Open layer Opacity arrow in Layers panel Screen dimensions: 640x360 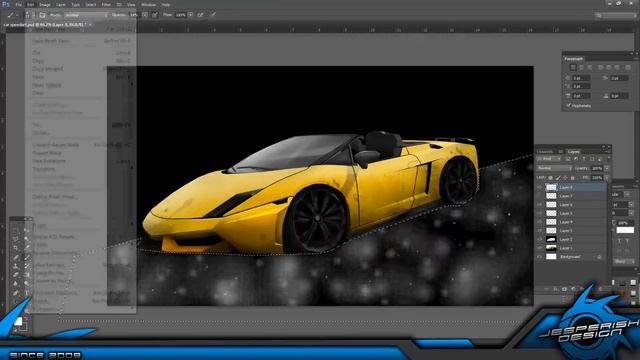click(607, 168)
